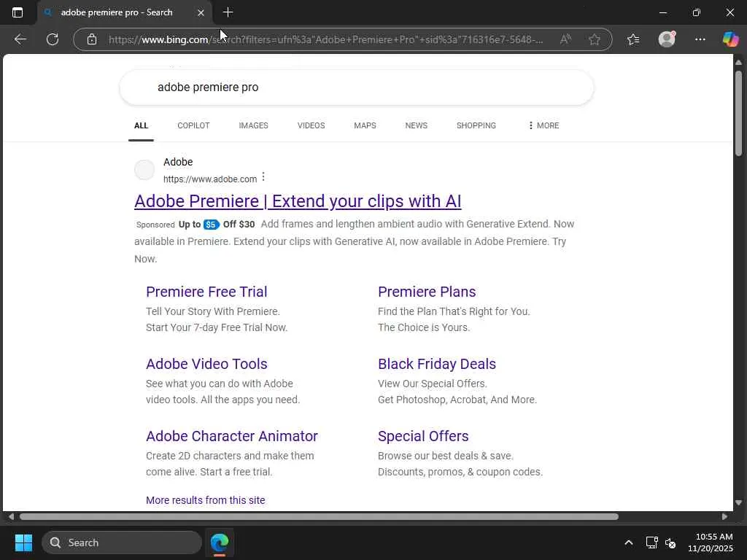Screen dimensions: 747x560
Task: Click the horizontal page scrollbar
Action: point(319,516)
